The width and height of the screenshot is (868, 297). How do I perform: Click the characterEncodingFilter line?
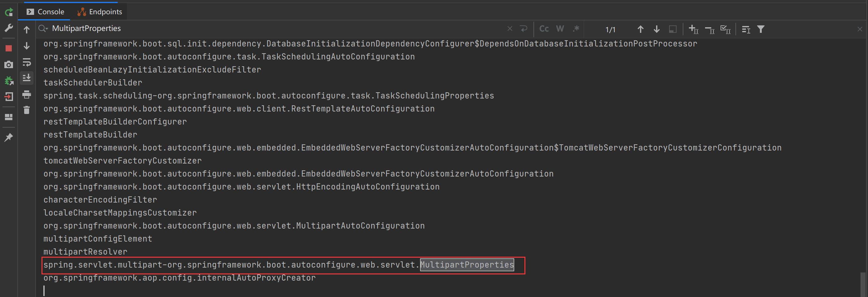pos(100,200)
